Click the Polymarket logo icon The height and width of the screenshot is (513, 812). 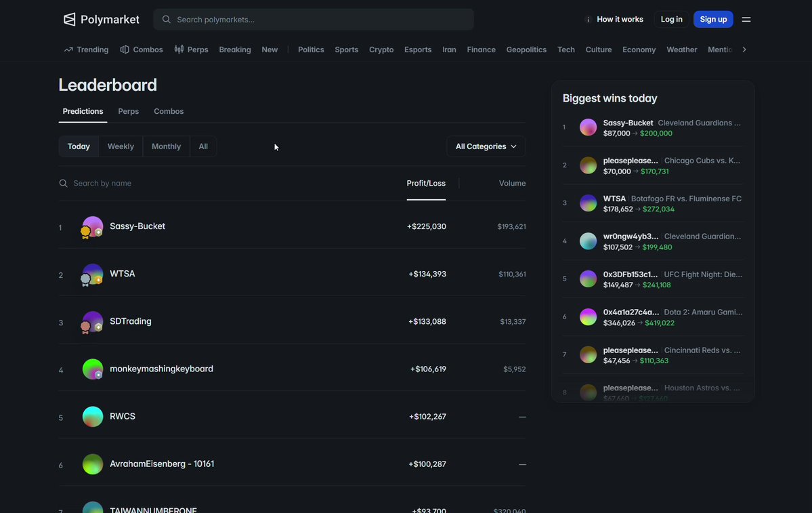point(69,19)
